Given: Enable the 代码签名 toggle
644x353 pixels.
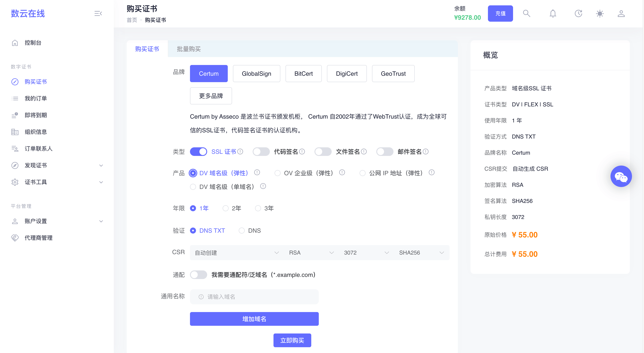Looking at the screenshot, I should [261, 152].
